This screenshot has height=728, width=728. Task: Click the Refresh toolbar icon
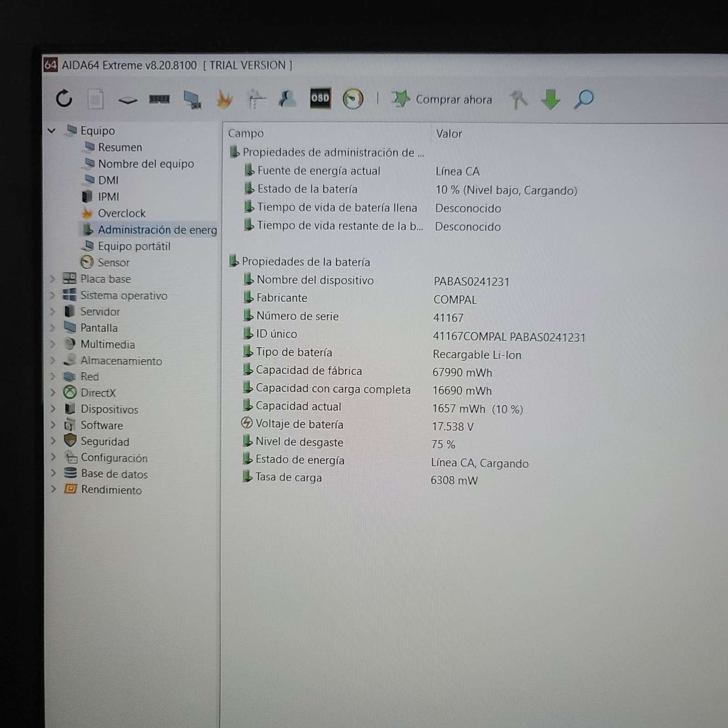click(64, 98)
